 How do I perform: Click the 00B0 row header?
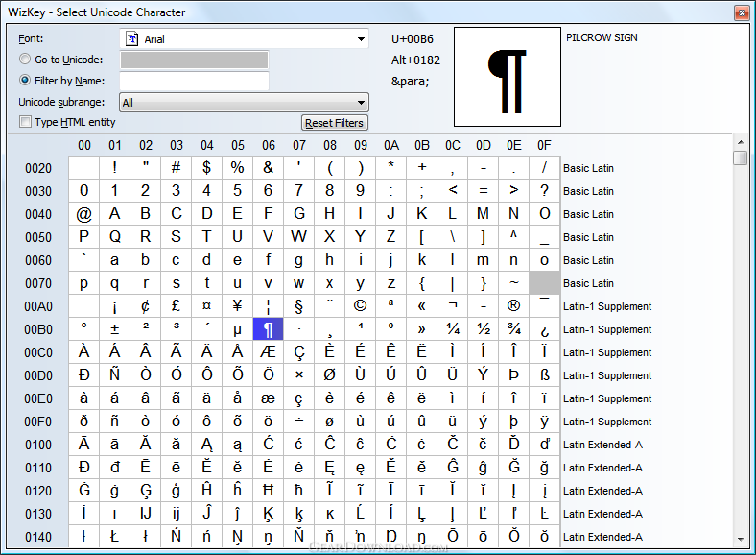pyautogui.click(x=38, y=329)
